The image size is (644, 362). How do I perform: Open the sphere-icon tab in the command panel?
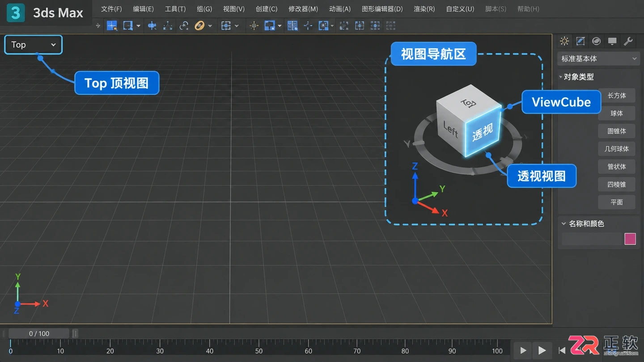(596, 42)
